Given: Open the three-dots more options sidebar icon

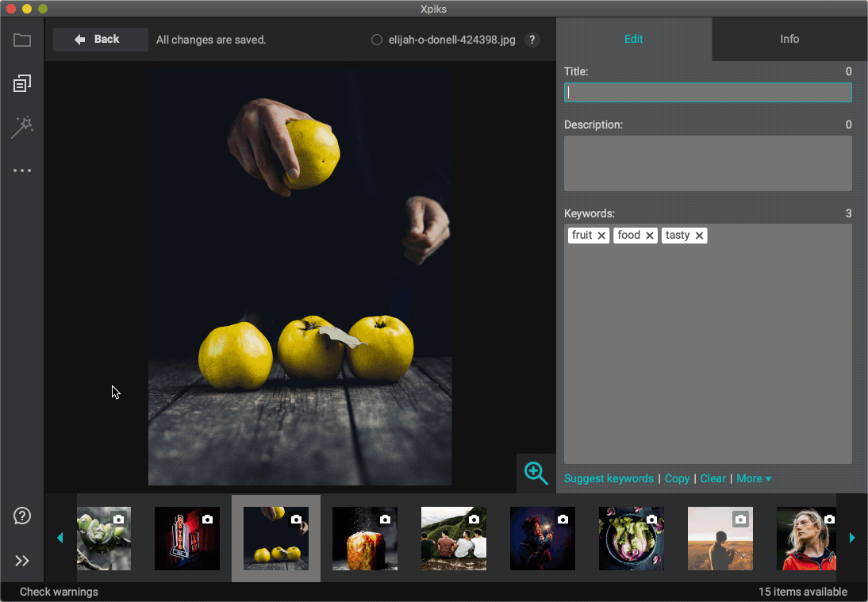Looking at the screenshot, I should pyautogui.click(x=22, y=171).
